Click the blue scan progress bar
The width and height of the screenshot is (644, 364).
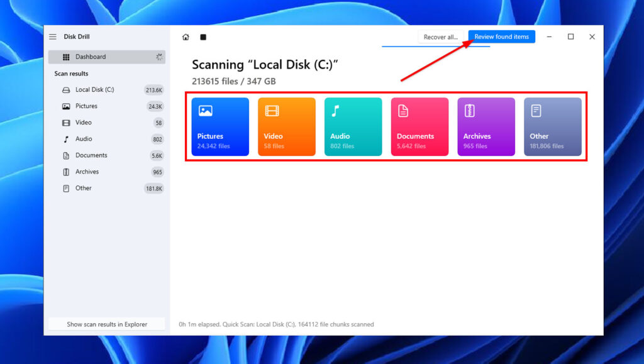[434, 47]
